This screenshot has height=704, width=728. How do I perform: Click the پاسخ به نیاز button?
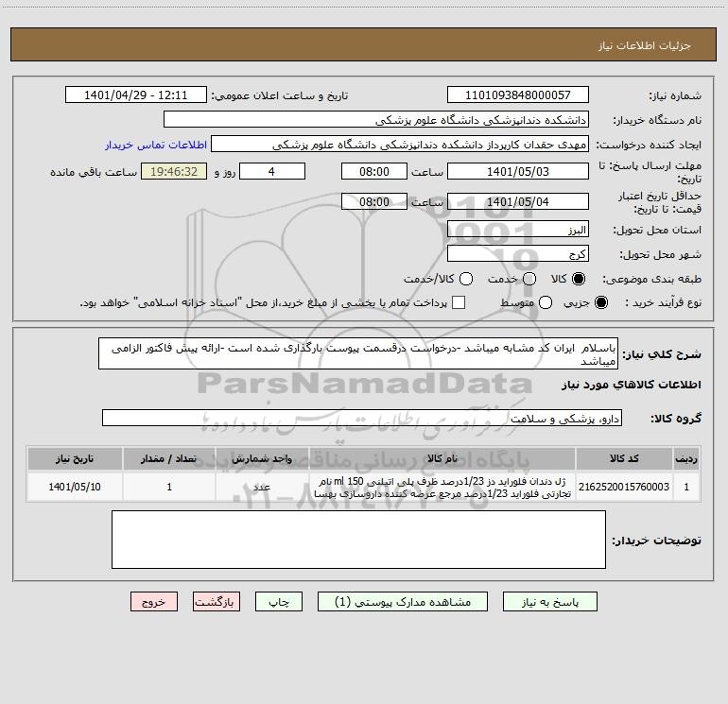(x=550, y=602)
